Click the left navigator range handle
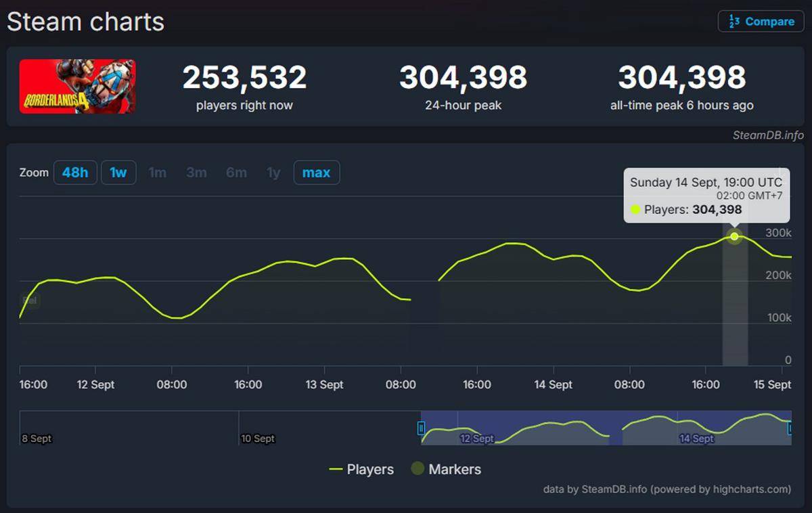The height and width of the screenshot is (513, 812). click(x=421, y=428)
